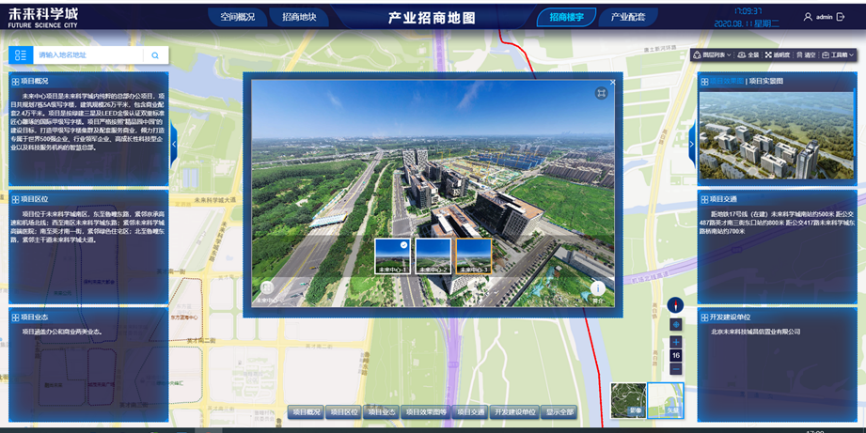866x433 pixels.
Task: Click the 项目业态 panel header icon
Action: point(15,317)
